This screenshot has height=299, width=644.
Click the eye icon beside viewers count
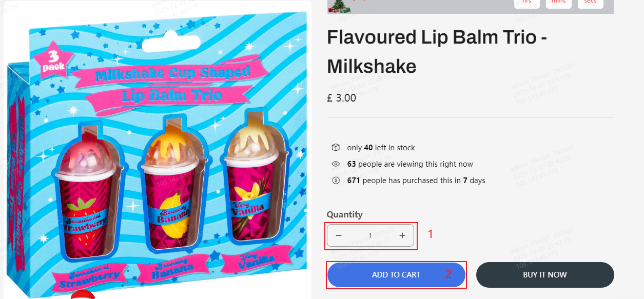coord(336,164)
